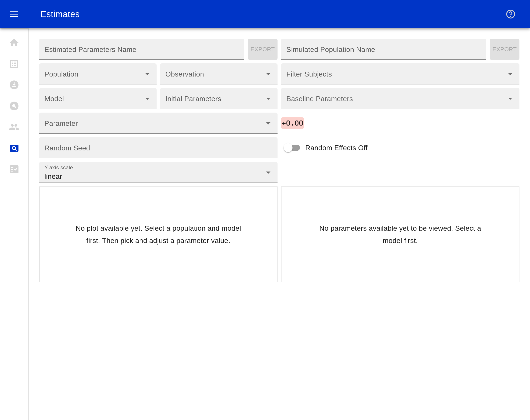Open the download sidebar icon
Screen dimensions: 530x420
(14, 85)
